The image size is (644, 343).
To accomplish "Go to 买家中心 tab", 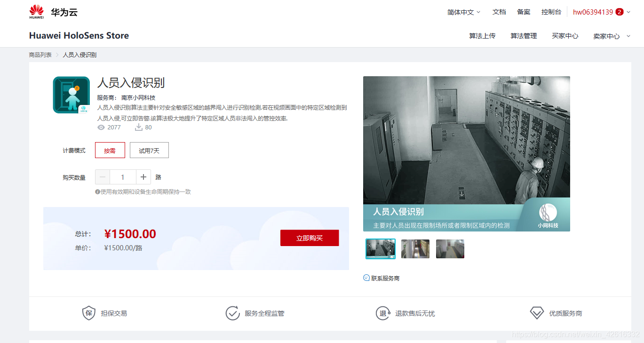I will point(565,36).
